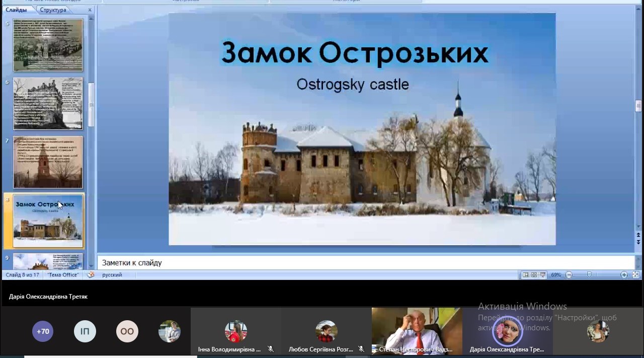Click the slide title Замок Острозьких
The image size is (644, 358).
pyautogui.click(x=354, y=53)
